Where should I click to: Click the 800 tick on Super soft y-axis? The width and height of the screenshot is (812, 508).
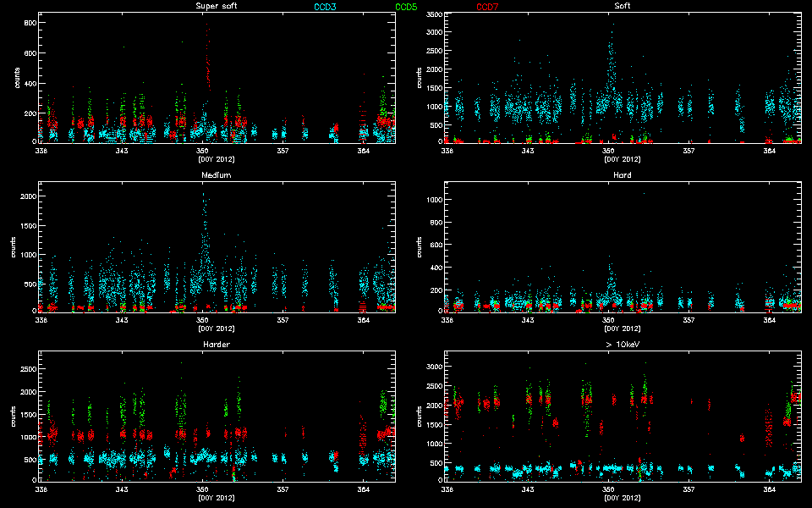[x=28, y=23]
